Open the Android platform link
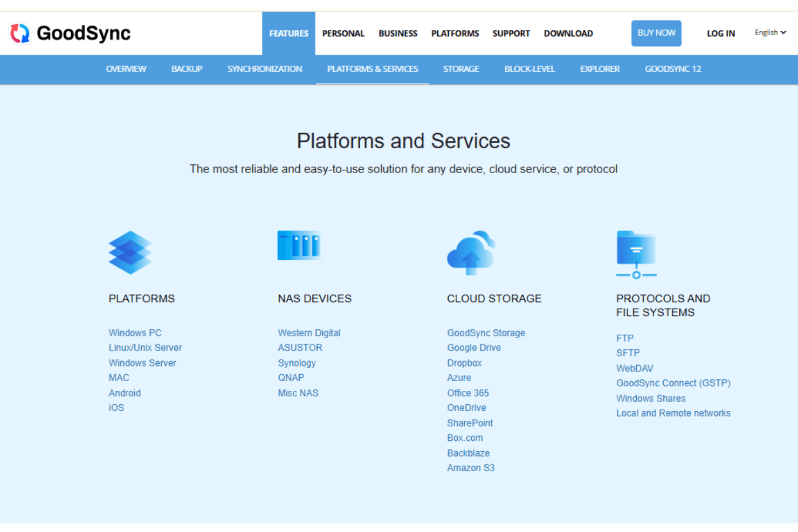Screen dimensions: 798x532 (x=125, y=393)
